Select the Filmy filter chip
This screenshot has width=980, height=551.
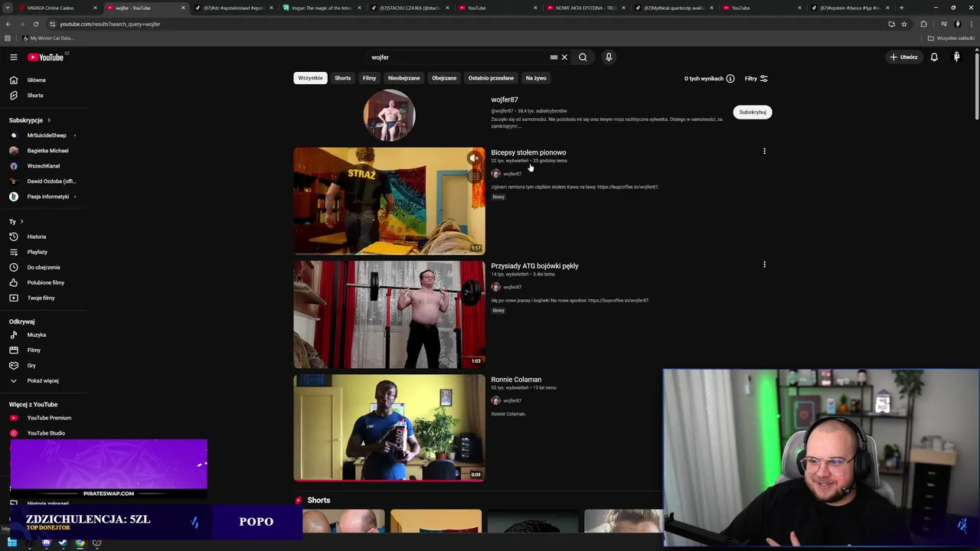[369, 78]
